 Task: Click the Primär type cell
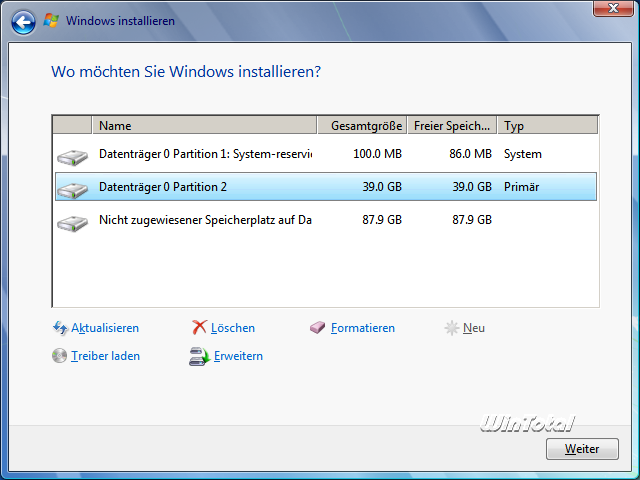click(522, 187)
